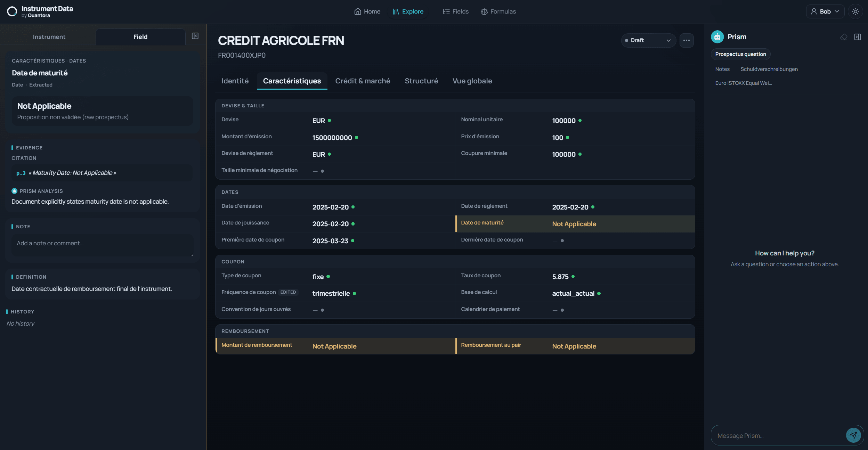Click the Quantora logo icon
868x450 pixels.
click(x=12, y=11)
